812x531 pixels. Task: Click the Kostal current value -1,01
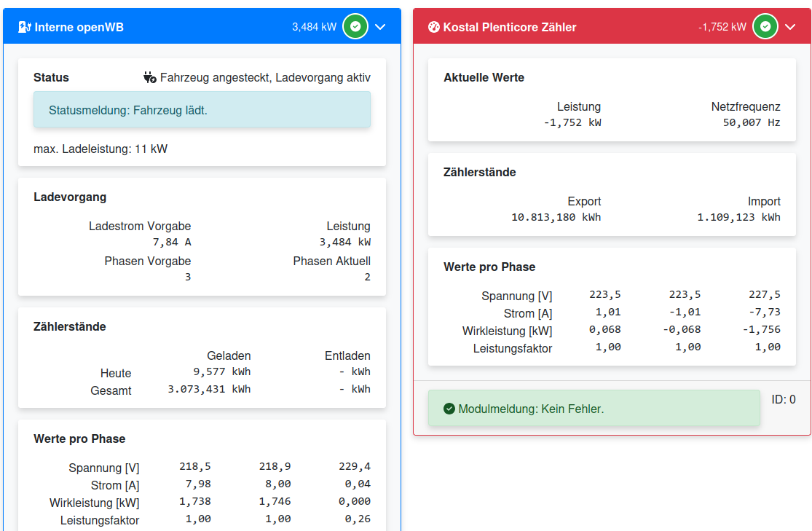[x=685, y=312]
